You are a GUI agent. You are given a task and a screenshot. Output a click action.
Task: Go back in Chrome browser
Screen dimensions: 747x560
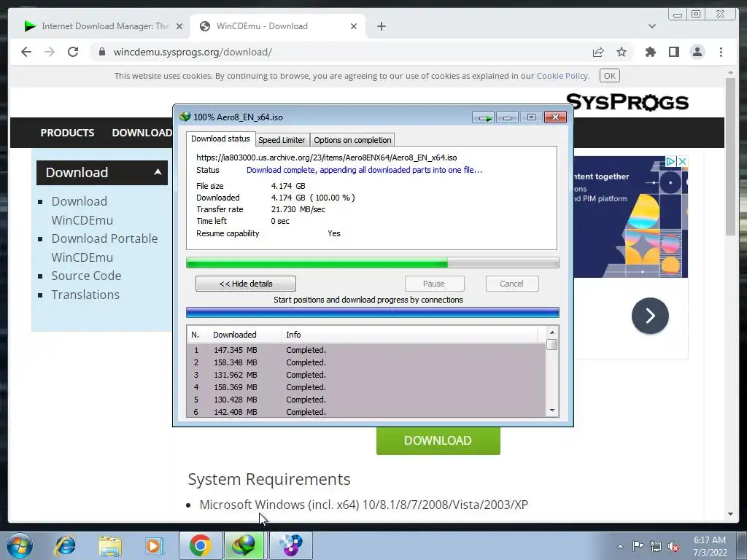tap(26, 52)
